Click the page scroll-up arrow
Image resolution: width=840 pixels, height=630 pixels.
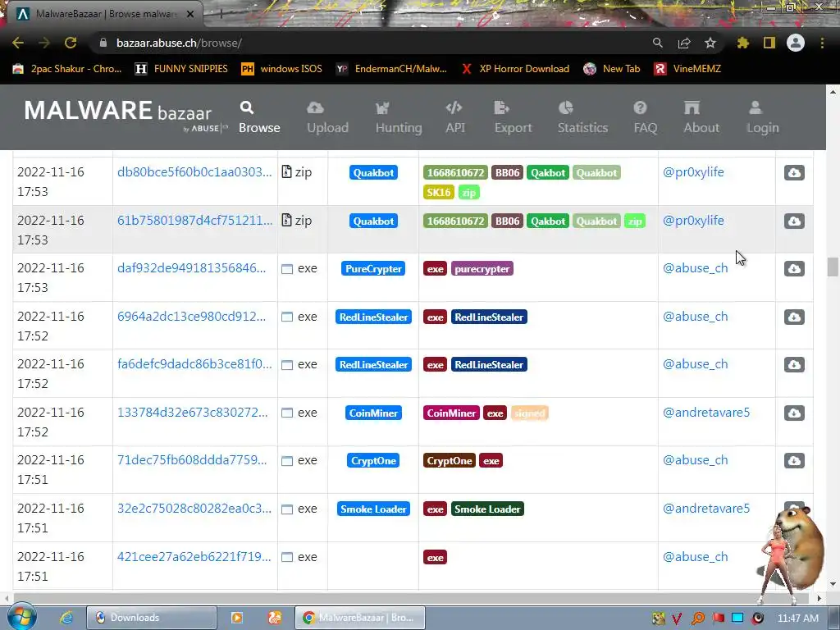(x=833, y=92)
